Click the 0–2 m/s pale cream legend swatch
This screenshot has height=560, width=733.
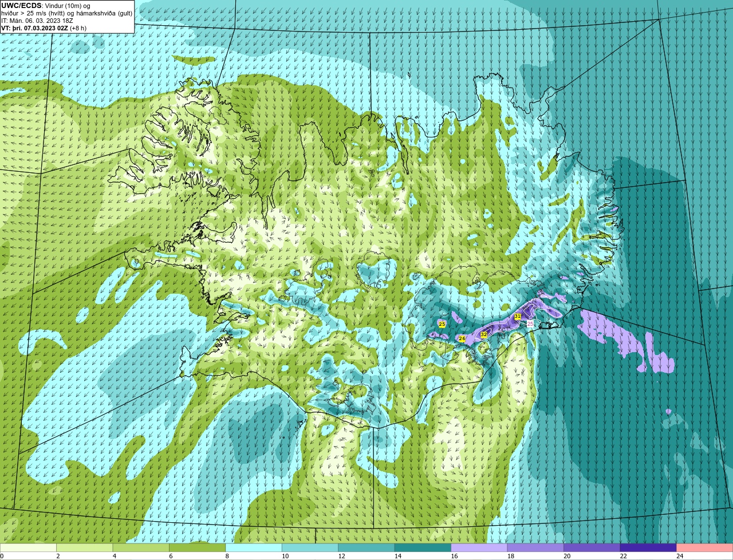29,547
